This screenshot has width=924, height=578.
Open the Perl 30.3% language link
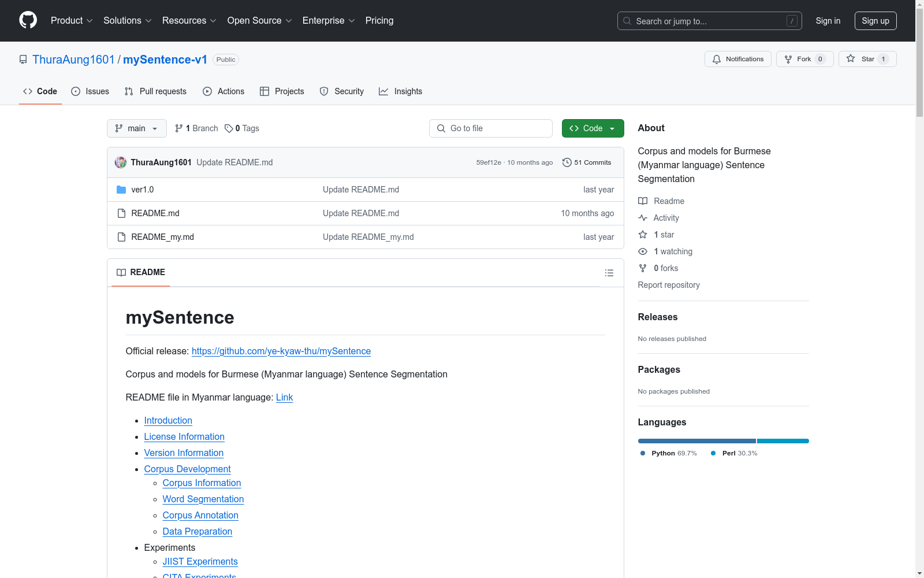pos(734,453)
